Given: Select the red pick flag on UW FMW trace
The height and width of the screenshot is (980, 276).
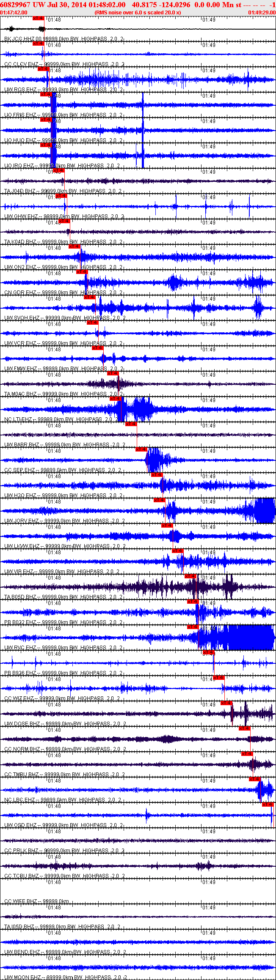Looking at the screenshot, I should 97,348.
